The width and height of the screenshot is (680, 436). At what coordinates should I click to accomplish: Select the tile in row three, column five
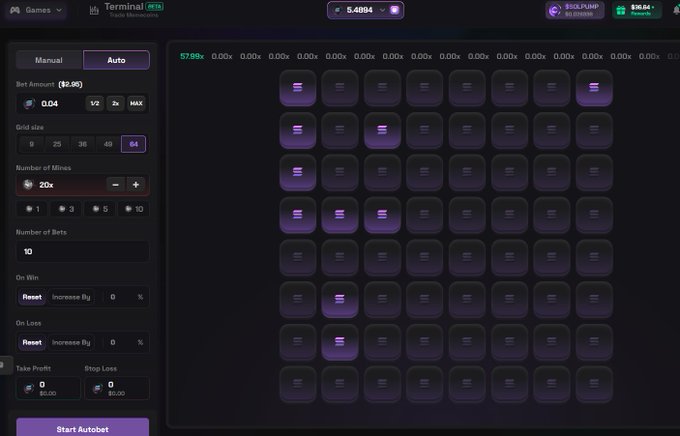pyautogui.click(x=467, y=173)
